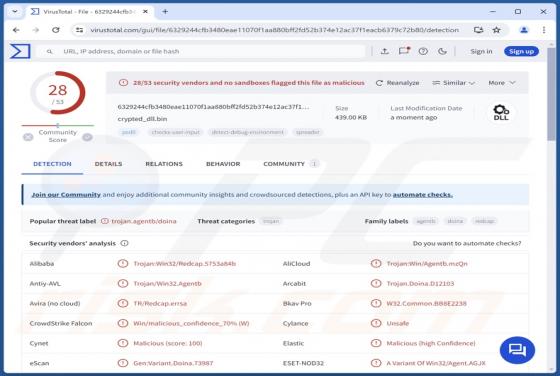Click the 28/53 detection score gauge
This screenshot has height=376, width=560.
click(x=58, y=93)
